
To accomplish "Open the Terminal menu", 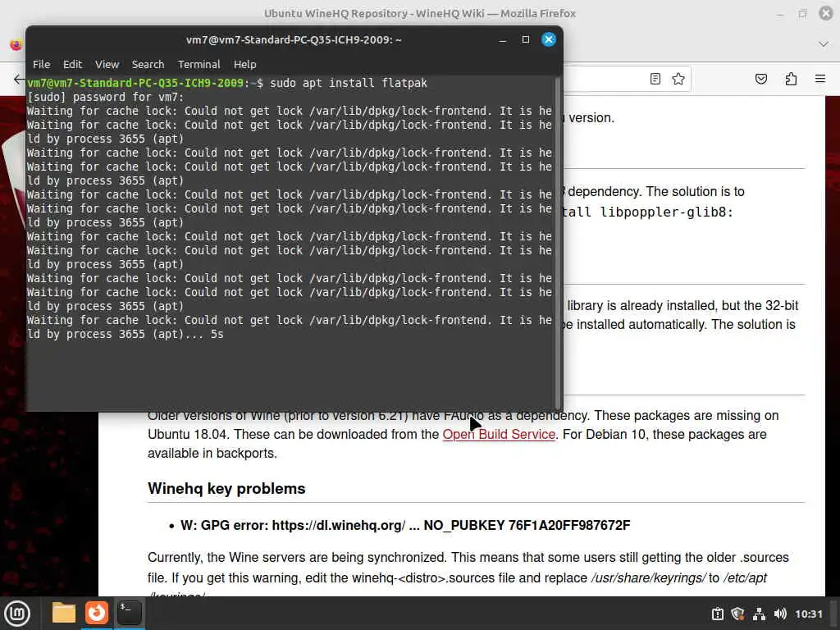I will (x=199, y=64).
